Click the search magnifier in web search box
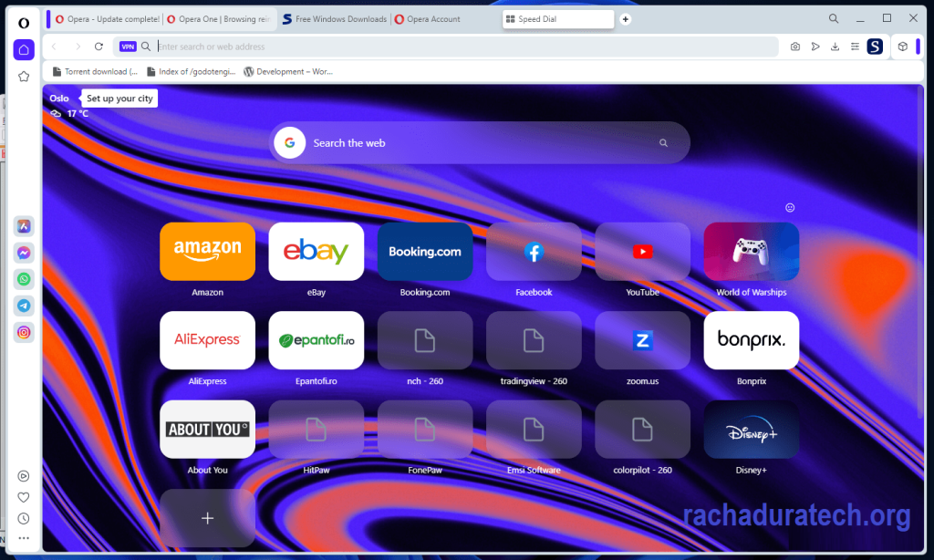 [x=663, y=143]
